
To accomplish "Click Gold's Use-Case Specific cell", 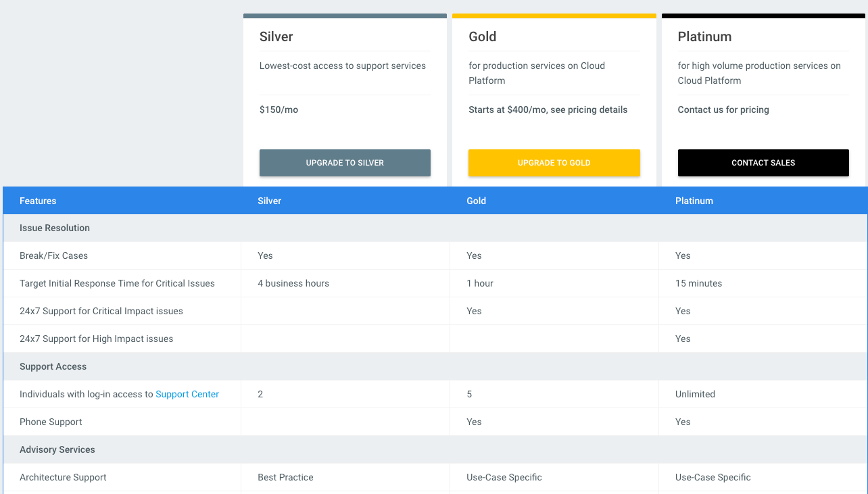I will 504,477.
